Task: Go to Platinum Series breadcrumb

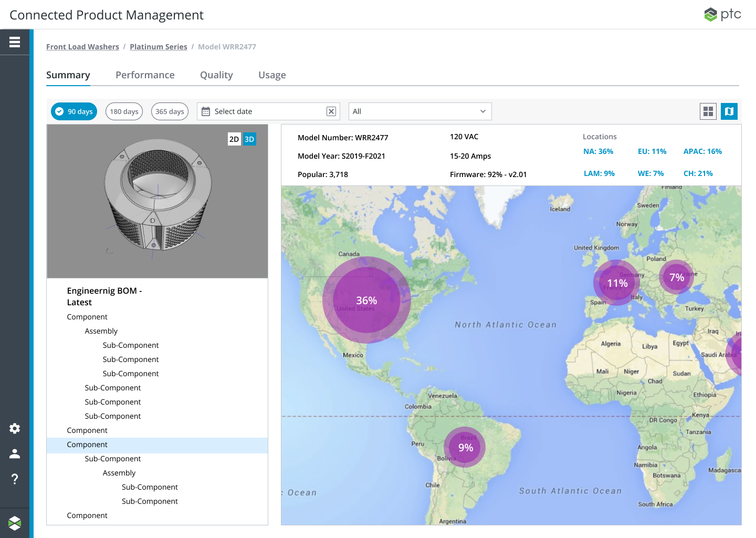Action: (159, 47)
